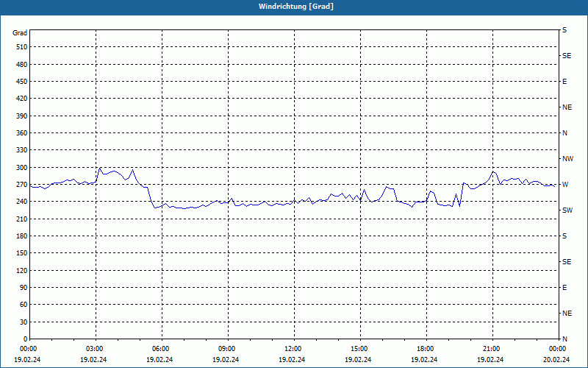Click the Windrichtung [Grad] chart title
The width and height of the screenshot is (588, 368).
coord(296,7)
